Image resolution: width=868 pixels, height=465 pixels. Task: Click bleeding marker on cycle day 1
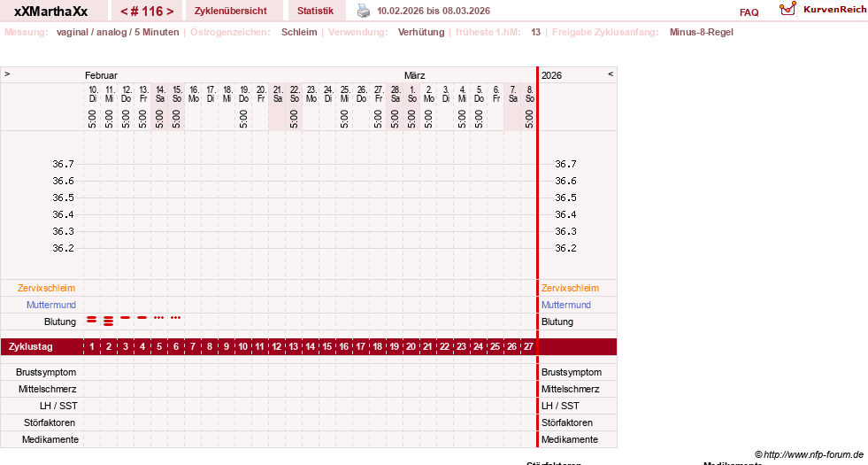tap(91, 319)
